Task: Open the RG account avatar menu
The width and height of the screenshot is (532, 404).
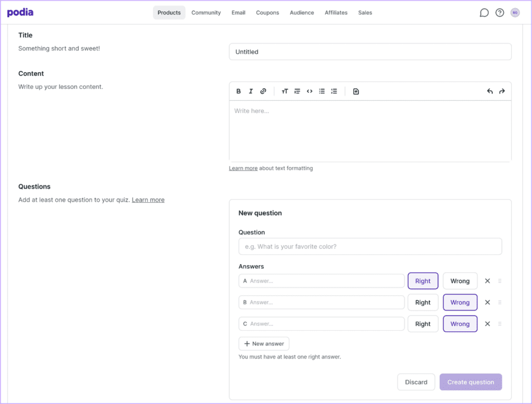Action: (515, 12)
